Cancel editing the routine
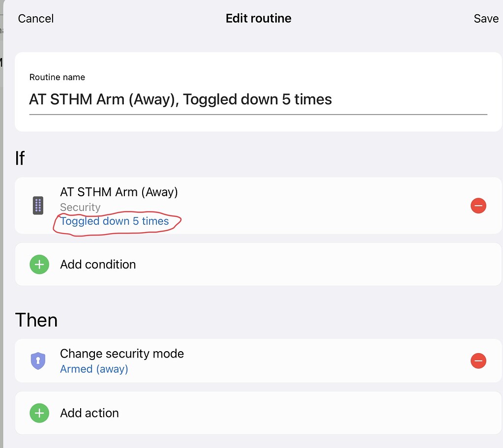Viewport: 503px width, 448px height. pyautogui.click(x=35, y=18)
